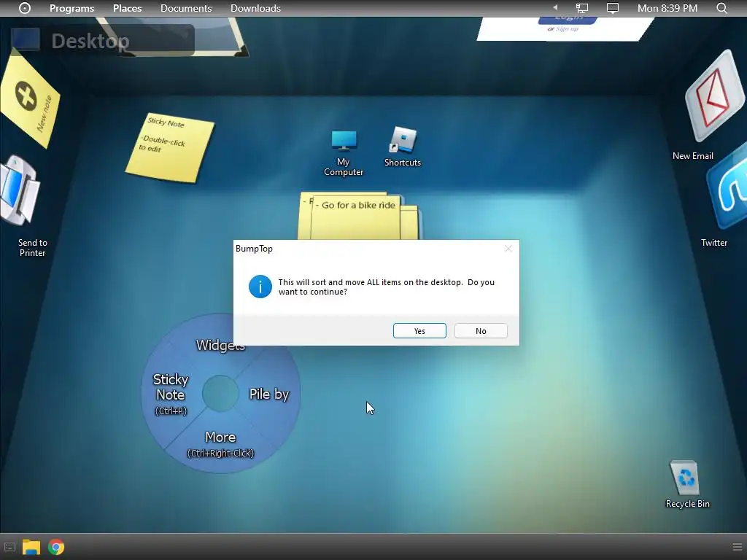747x560 pixels.
Task: Click the show desktop taskbar icon
Action: click(9, 547)
